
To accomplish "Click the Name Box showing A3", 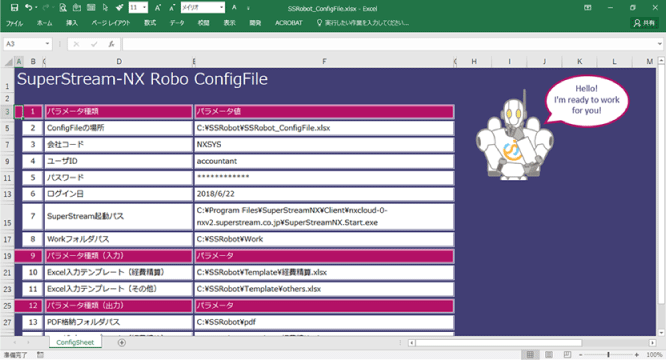I will click(x=24, y=44).
